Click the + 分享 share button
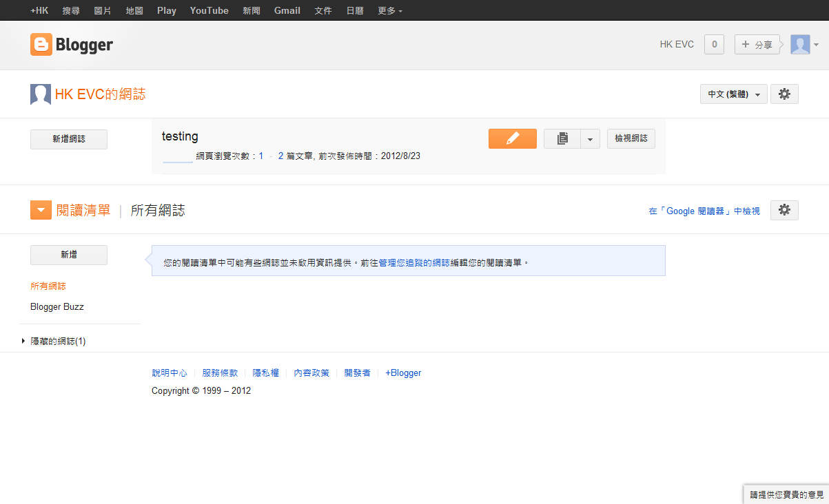Viewport: 829px width, 504px height. click(x=757, y=45)
